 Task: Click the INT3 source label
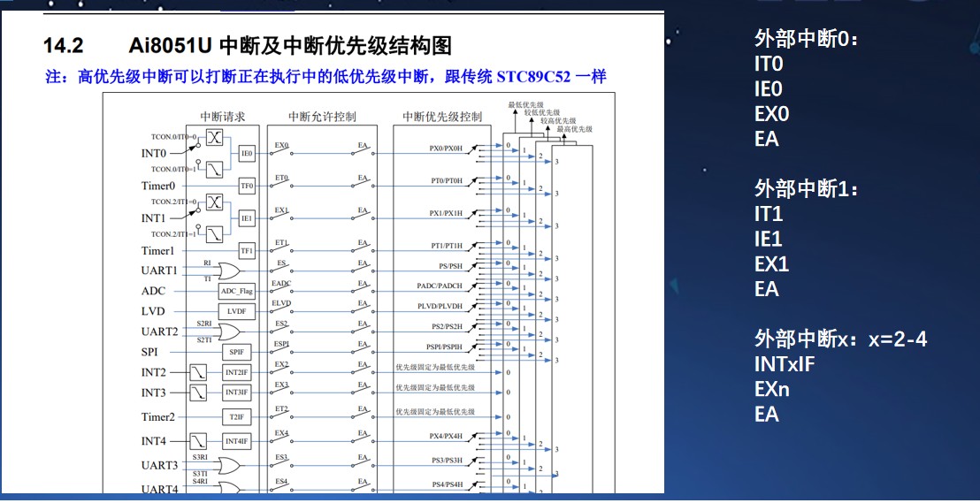pyautogui.click(x=154, y=392)
